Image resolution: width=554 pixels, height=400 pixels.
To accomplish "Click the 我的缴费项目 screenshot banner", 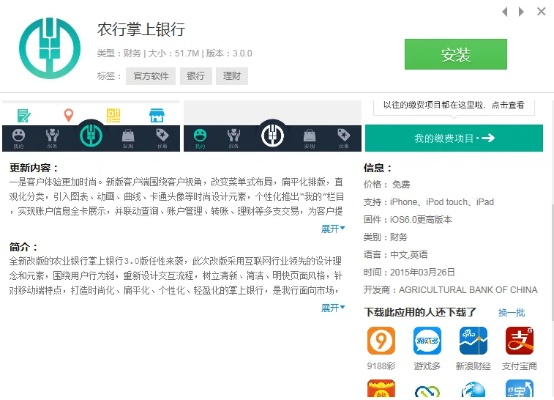I will click(x=454, y=138).
